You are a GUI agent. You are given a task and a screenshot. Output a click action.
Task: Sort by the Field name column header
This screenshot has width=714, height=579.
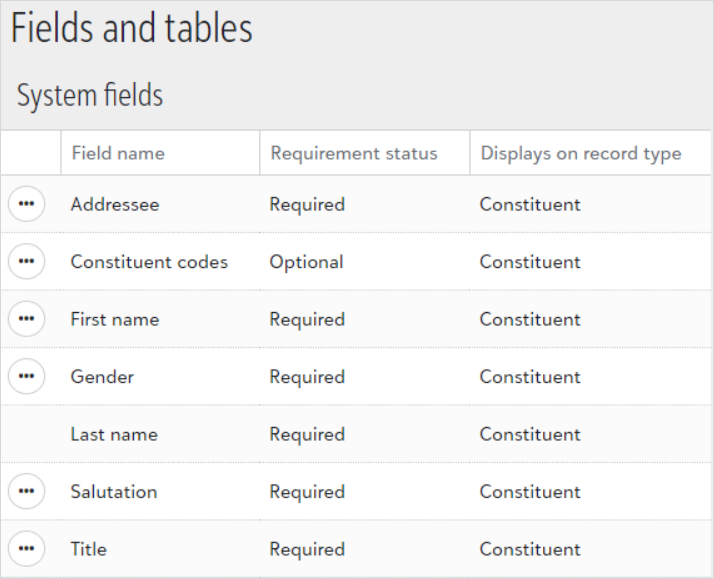pos(118,153)
